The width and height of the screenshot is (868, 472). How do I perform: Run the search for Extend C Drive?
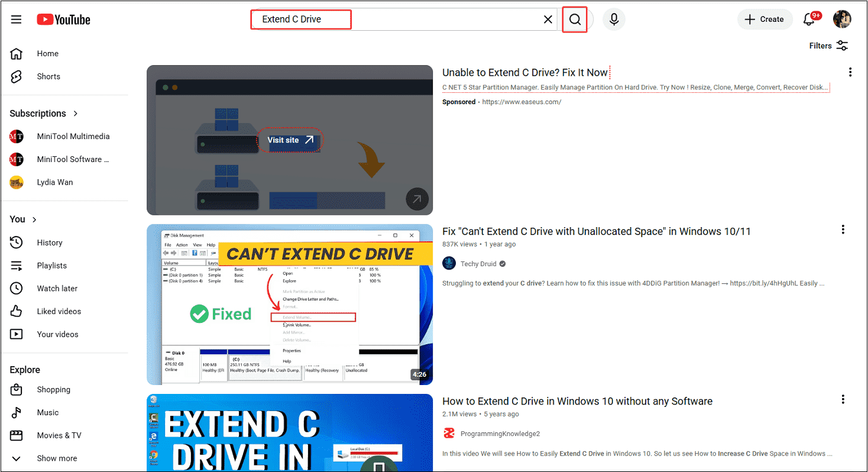pos(574,19)
